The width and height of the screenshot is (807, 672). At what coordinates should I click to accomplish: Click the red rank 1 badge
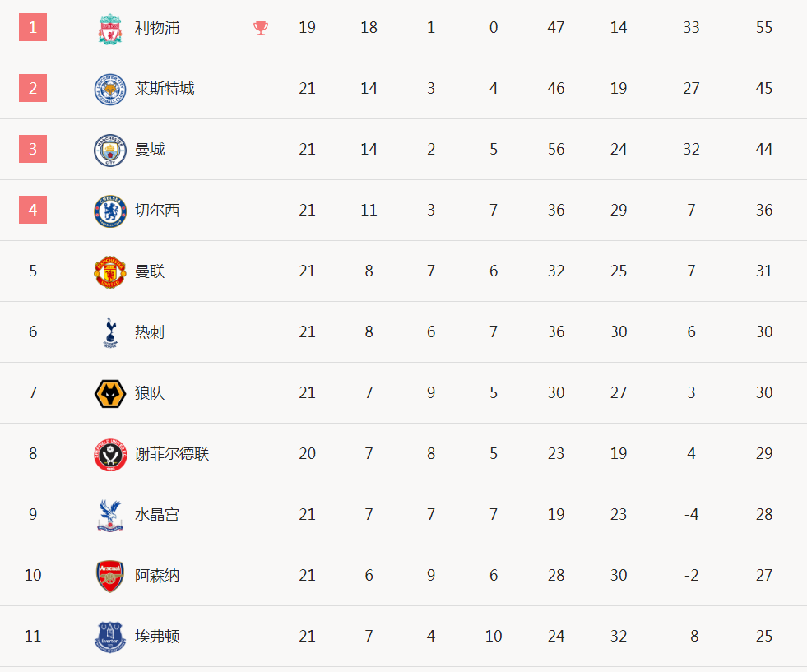[x=33, y=28]
